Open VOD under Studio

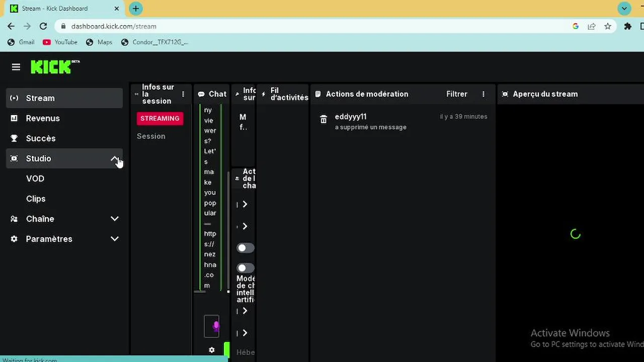[x=35, y=178]
